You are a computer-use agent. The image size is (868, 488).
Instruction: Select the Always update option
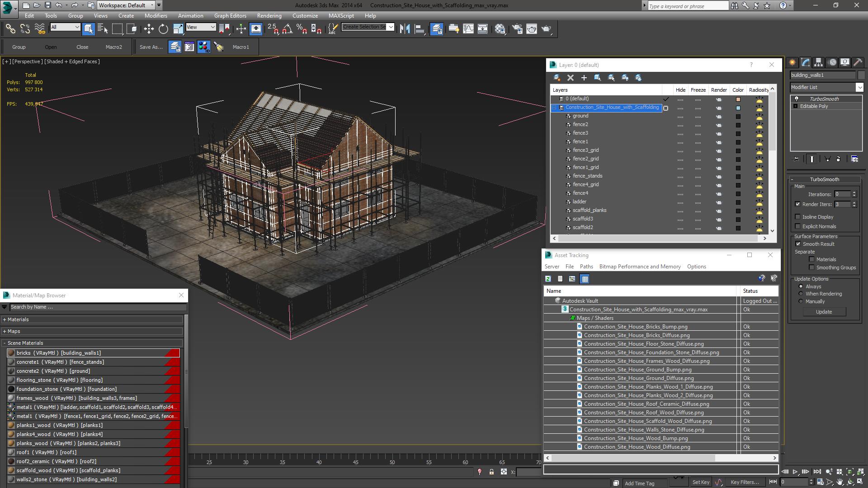tap(801, 286)
